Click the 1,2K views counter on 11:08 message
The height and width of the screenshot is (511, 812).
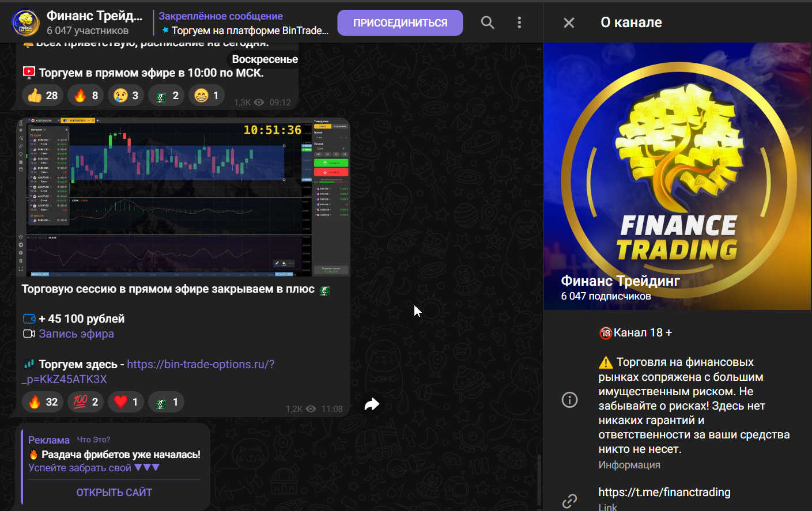coord(301,409)
